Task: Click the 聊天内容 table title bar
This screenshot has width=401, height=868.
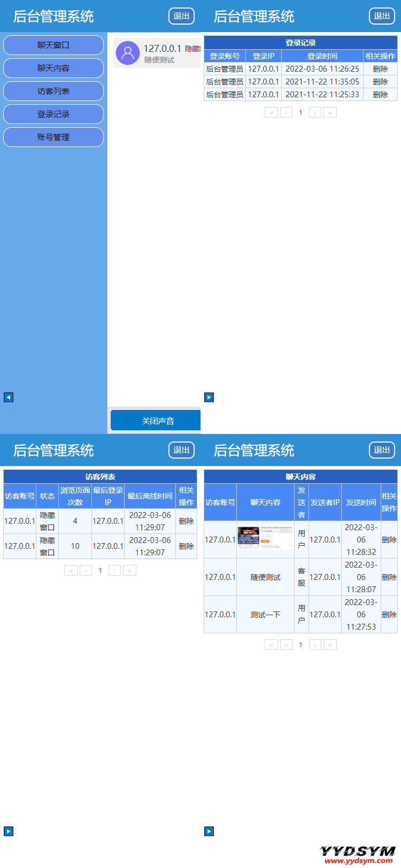Action: 300,477
